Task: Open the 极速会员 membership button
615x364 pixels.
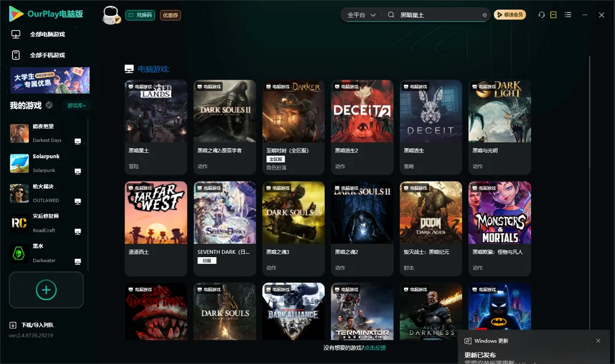Action: coord(510,15)
